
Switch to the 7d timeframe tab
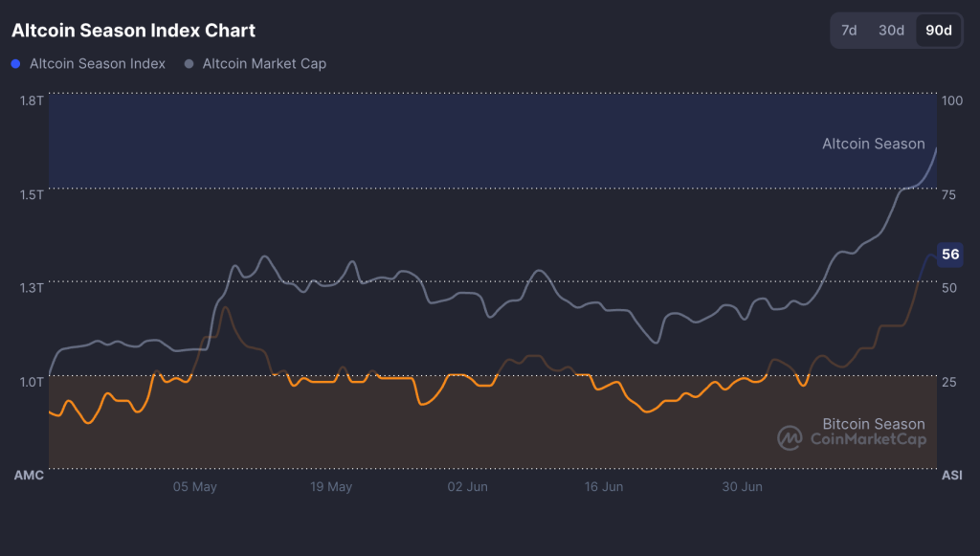coord(849,30)
